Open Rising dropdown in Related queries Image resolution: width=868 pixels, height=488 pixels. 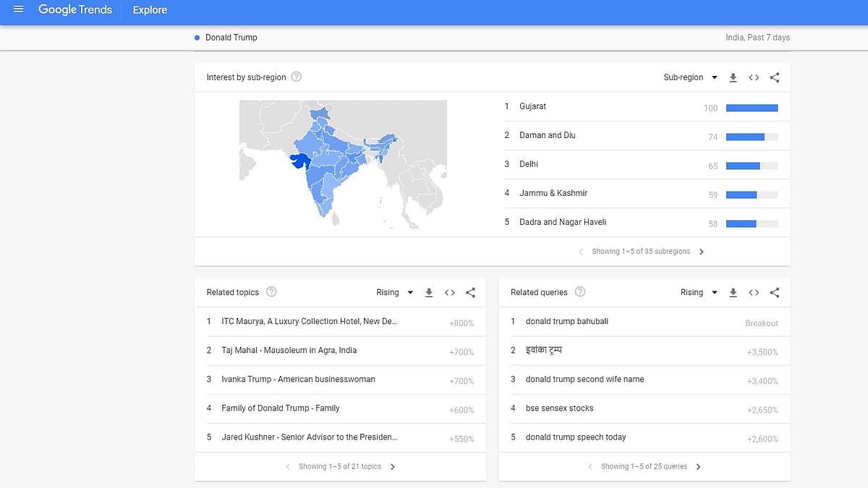[698, 293]
